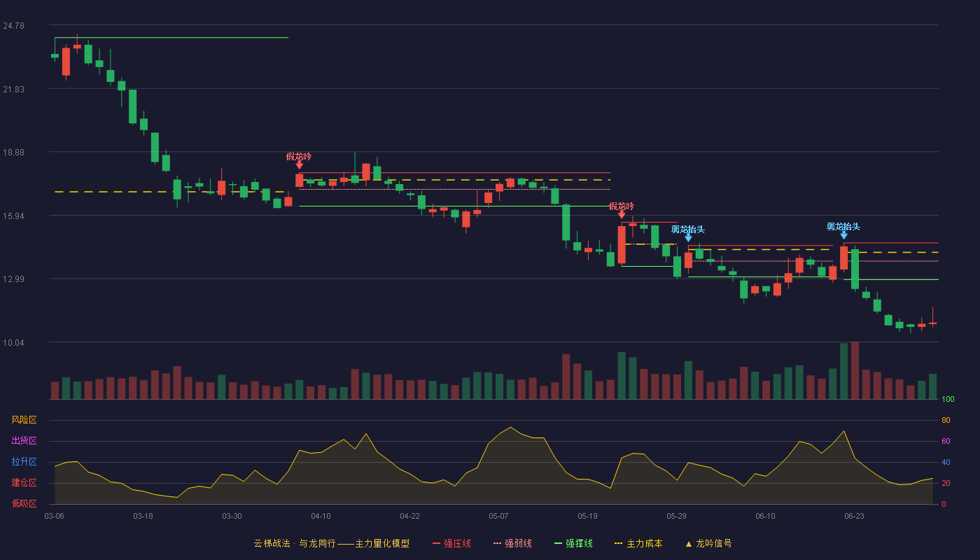This screenshot has width=980, height=560.
Task: Toggle the 龙吟信号 legend entry
Action: (x=708, y=543)
